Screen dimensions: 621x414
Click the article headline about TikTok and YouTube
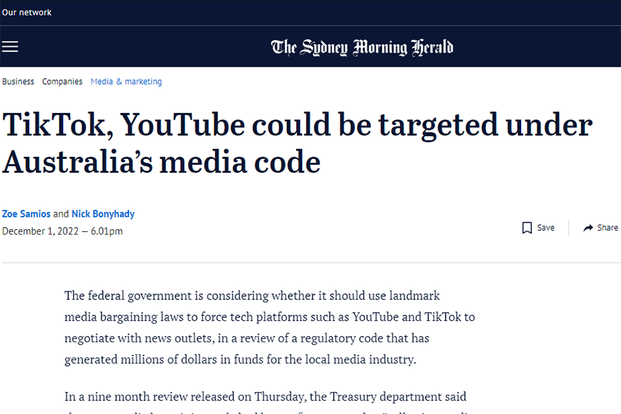[297, 143]
